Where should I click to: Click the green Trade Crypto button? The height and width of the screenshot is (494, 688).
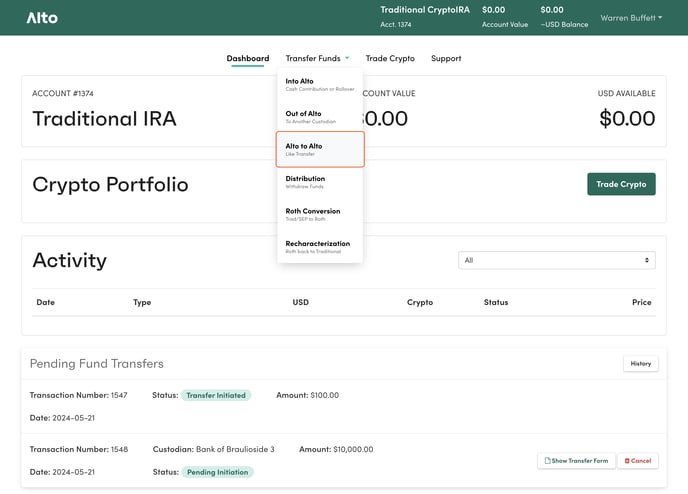(621, 184)
